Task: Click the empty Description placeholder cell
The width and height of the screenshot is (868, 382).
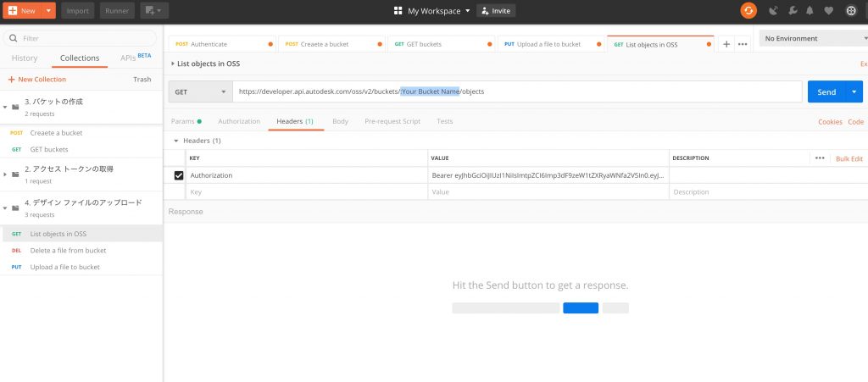Action: click(768, 191)
